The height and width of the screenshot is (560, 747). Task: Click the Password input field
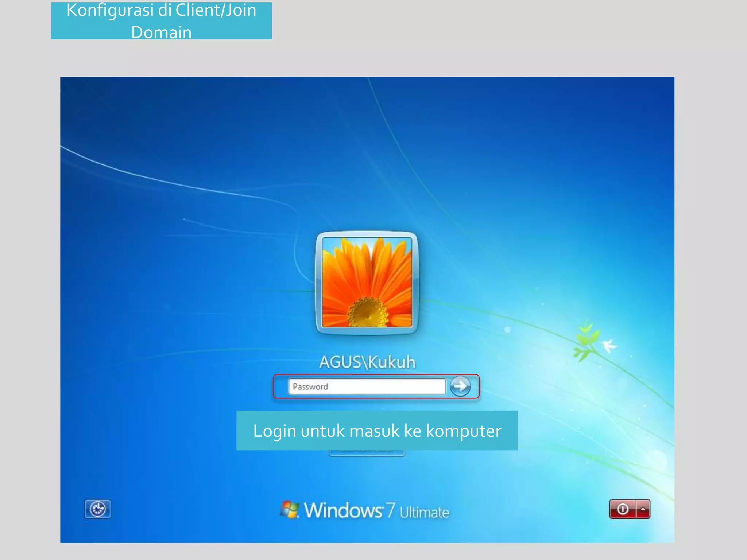367,386
